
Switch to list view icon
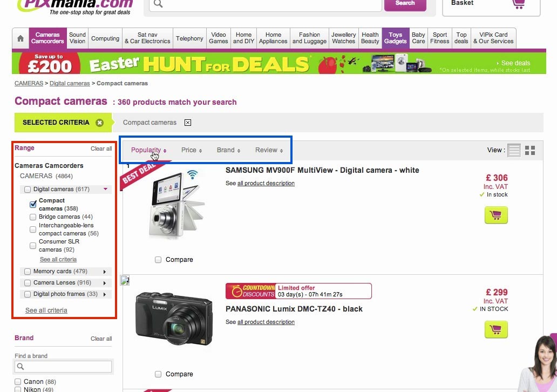(514, 150)
